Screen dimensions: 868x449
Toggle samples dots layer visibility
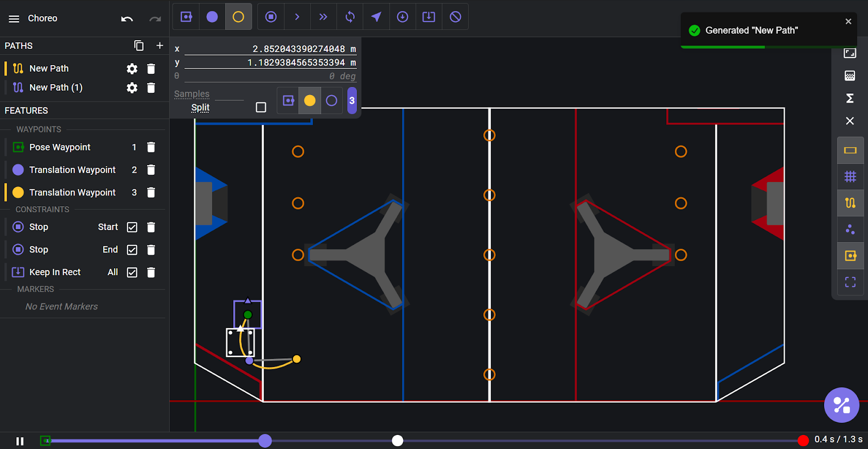(x=850, y=229)
